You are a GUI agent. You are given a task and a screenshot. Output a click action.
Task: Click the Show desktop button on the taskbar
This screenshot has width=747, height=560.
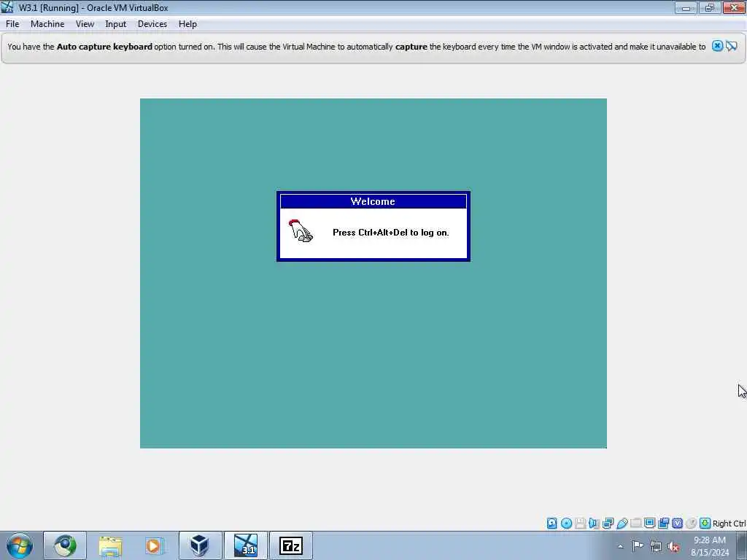point(742,545)
